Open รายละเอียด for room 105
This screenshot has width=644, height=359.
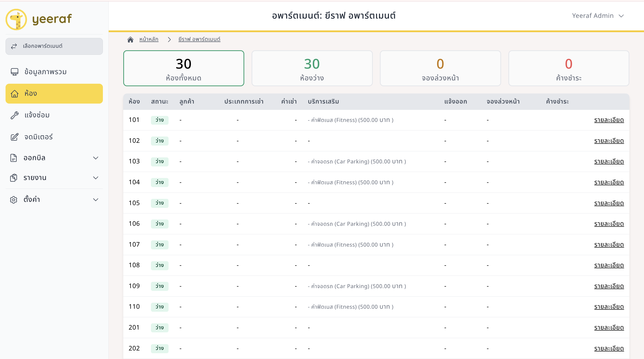[609, 203]
